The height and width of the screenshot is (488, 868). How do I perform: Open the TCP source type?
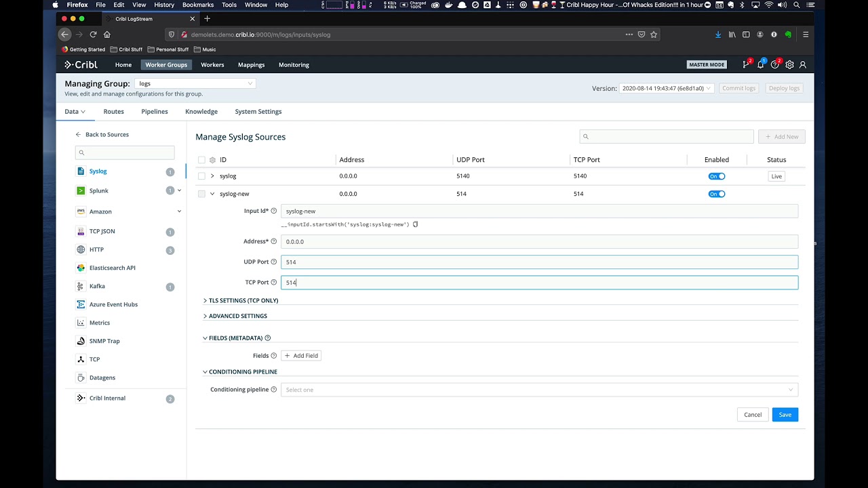coord(94,359)
